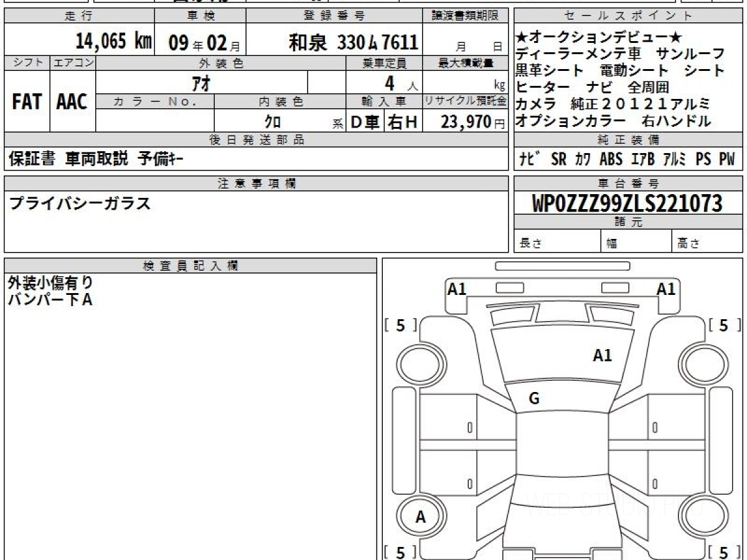
Task: Click the 乗車定員 header
Action: (x=384, y=63)
